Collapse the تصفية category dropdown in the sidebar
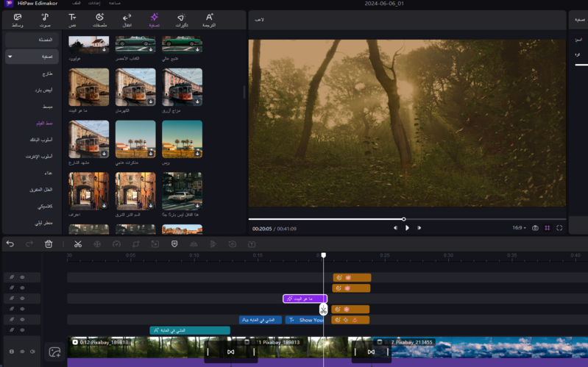Image resolution: width=588 pixels, height=367 pixels. [x=10, y=57]
